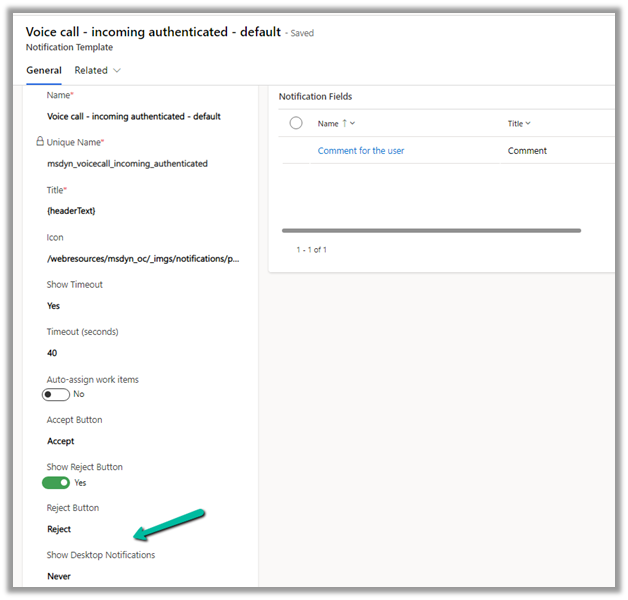
Task: Change the Show Desktop Notifications value Never
Action: tap(59, 576)
